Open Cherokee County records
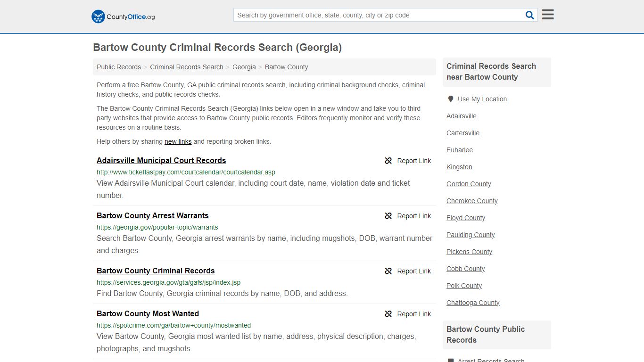The width and height of the screenshot is (644, 362). (472, 201)
